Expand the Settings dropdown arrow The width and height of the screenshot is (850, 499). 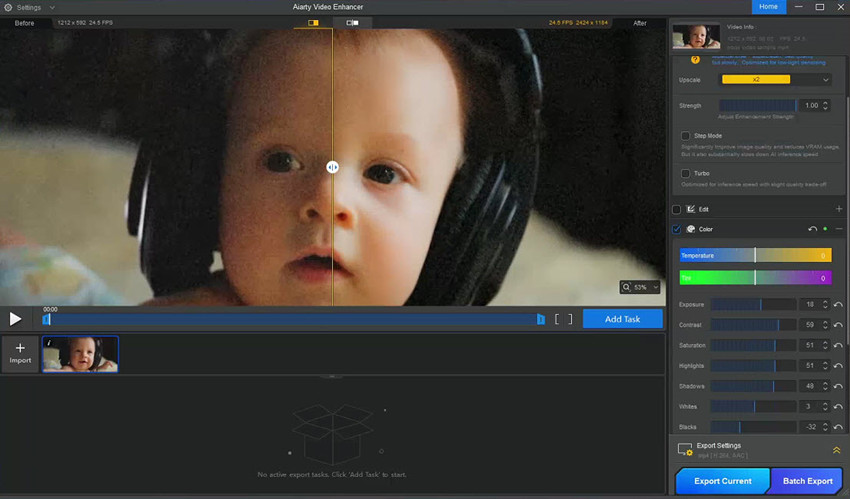click(x=52, y=8)
